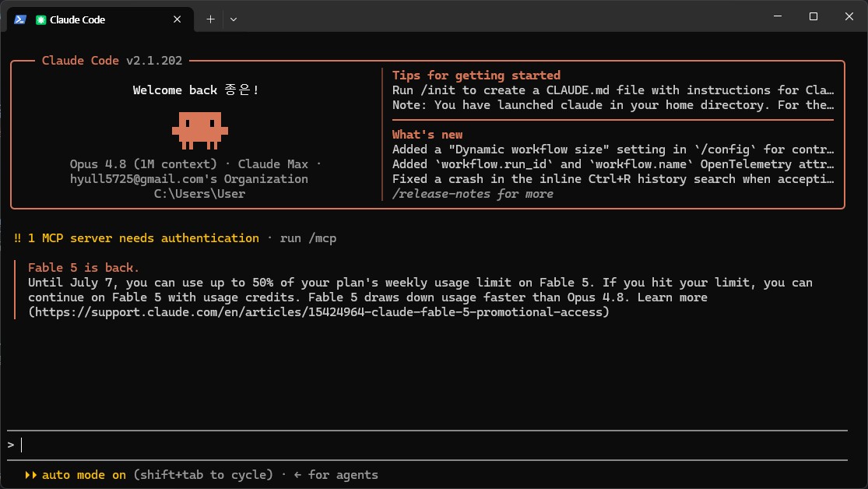Viewport: 868px width, 489px height.
Task: Close the Claude Code tab
Action: (x=177, y=19)
